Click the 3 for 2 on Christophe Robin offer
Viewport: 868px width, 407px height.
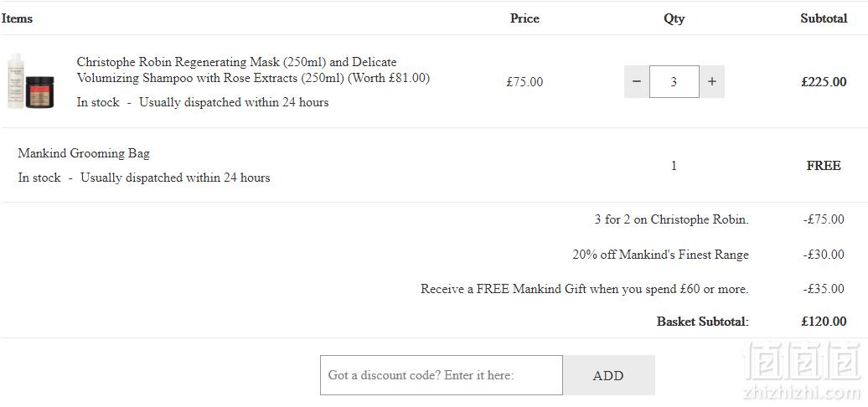[671, 219]
